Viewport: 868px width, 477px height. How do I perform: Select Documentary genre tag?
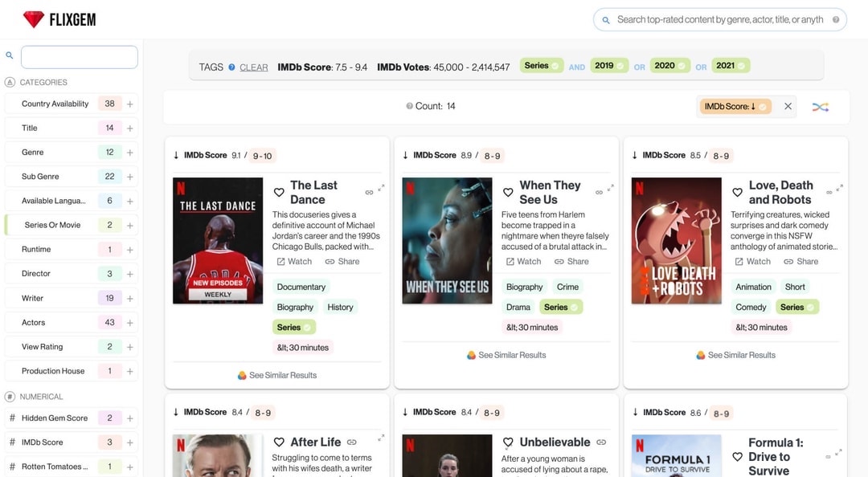click(301, 287)
